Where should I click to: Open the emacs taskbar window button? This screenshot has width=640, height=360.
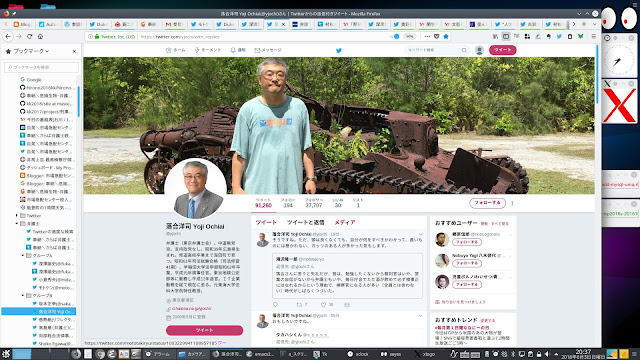[260, 354]
